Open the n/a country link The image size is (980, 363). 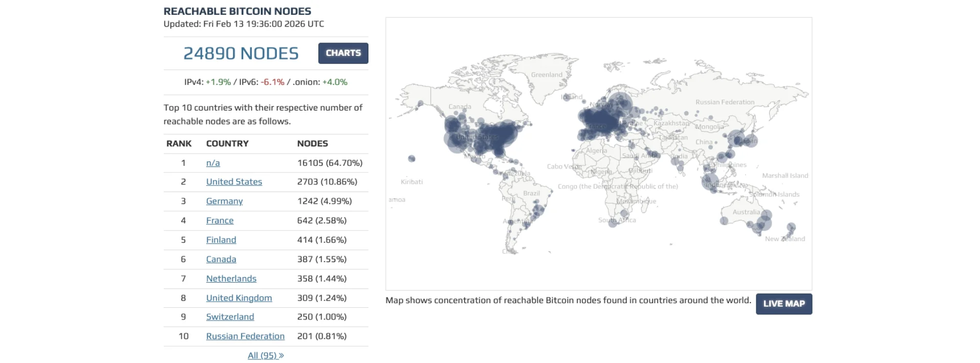(213, 163)
